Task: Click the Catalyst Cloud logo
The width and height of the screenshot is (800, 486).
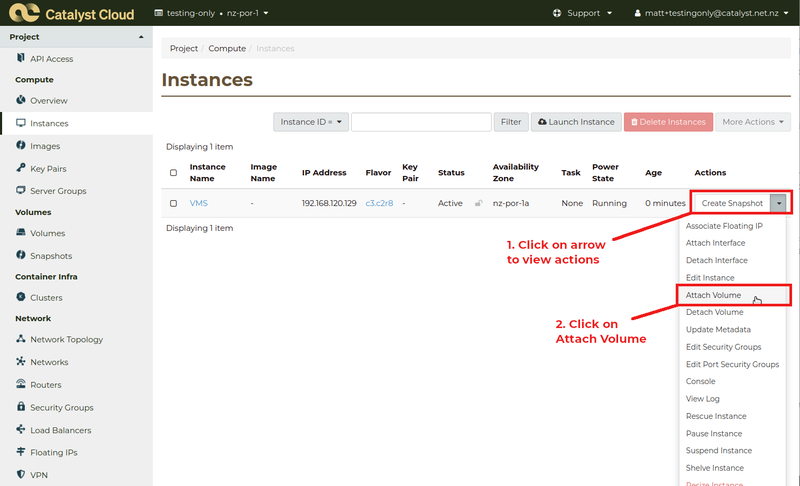Action: (x=72, y=13)
